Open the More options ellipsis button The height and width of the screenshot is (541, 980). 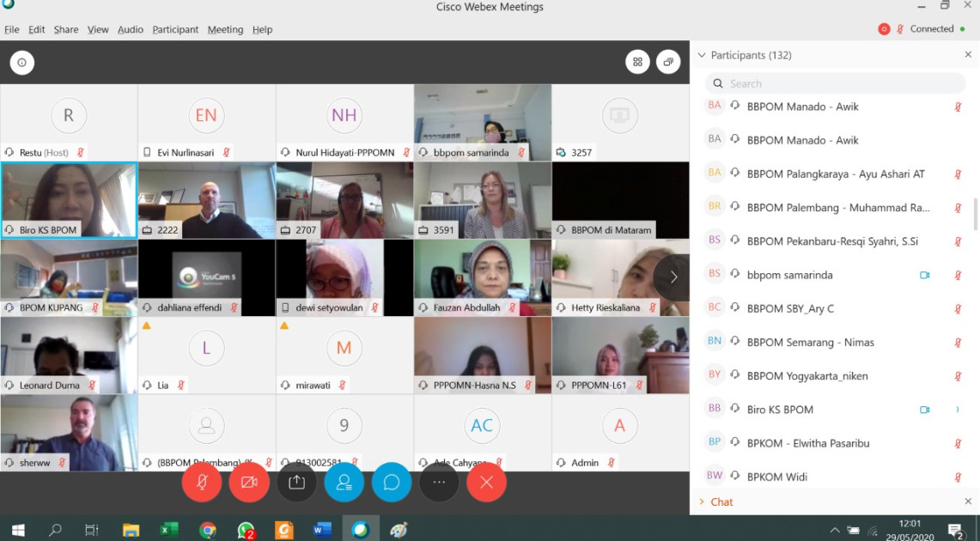point(439,483)
